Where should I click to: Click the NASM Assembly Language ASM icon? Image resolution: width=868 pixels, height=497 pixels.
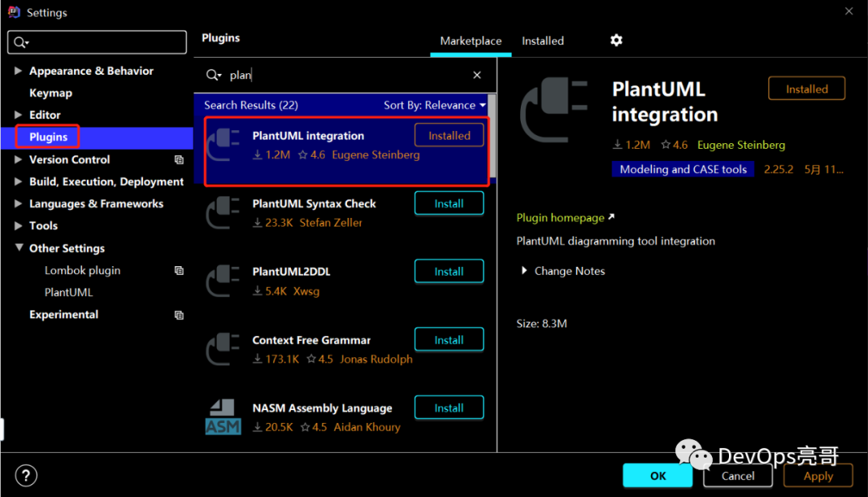click(223, 417)
